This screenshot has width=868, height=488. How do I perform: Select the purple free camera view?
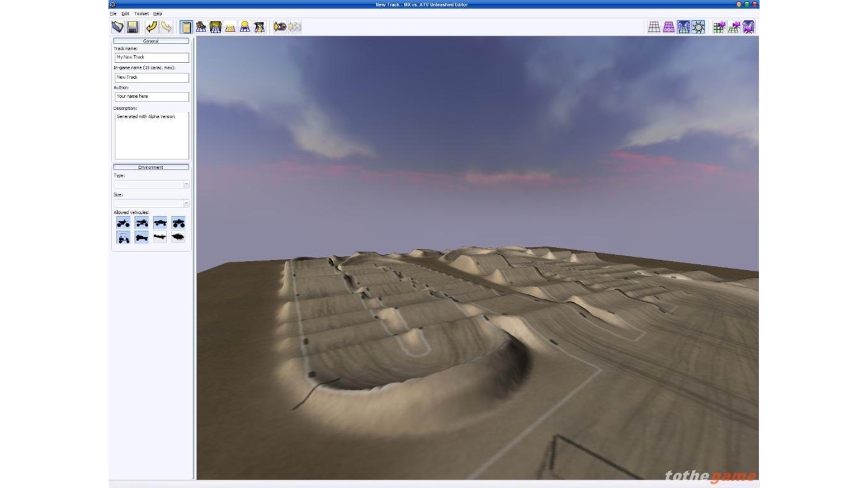[x=749, y=27]
